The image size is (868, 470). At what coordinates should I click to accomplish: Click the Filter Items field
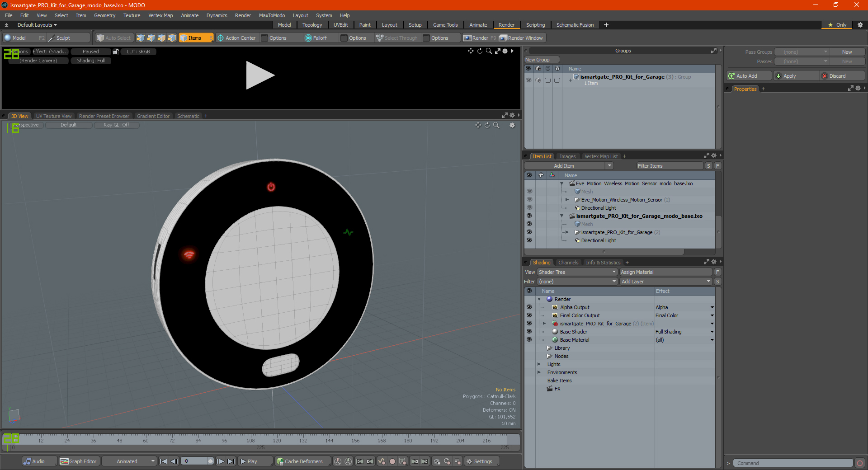(x=670, y=166)
